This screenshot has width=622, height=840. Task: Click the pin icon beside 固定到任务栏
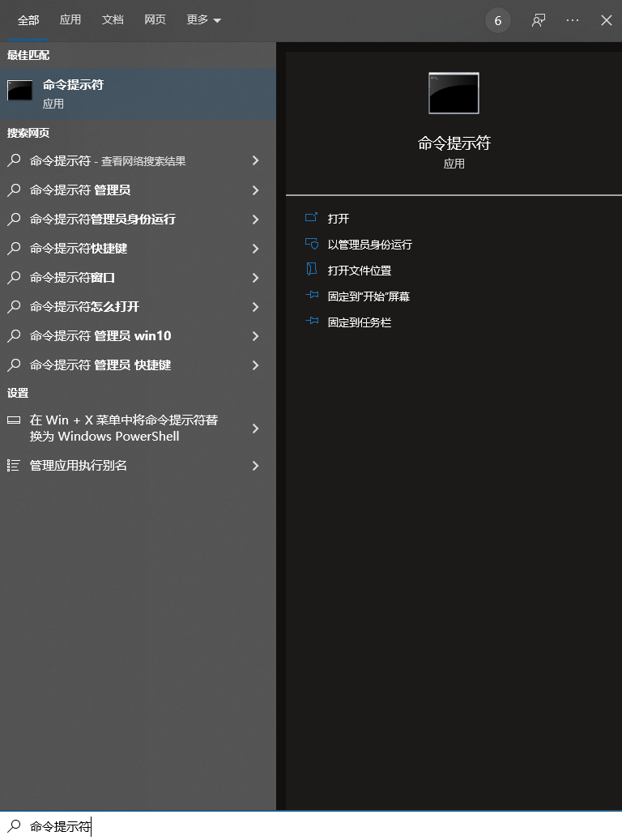[312, 321]
